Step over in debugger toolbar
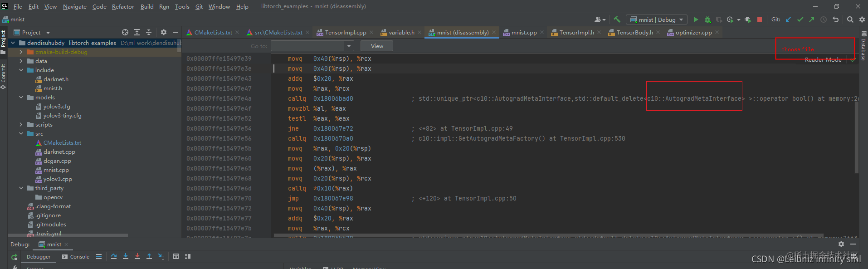Viewport: 868px width, 269px height. [x=114, y=256]
